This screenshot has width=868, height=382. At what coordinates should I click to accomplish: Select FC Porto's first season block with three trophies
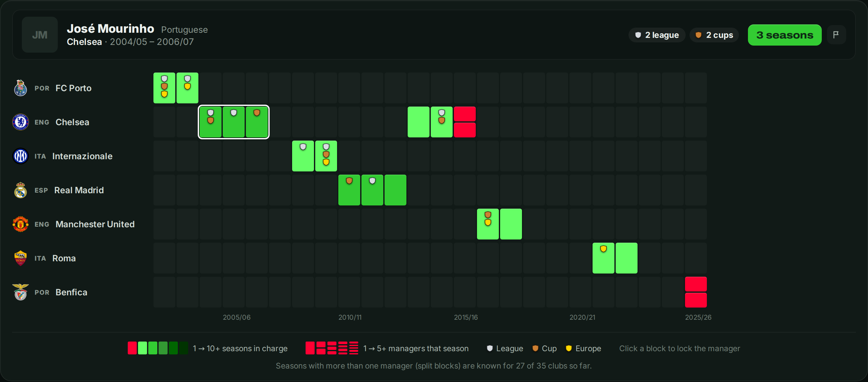pyautogui.click(x=164, y=88)
